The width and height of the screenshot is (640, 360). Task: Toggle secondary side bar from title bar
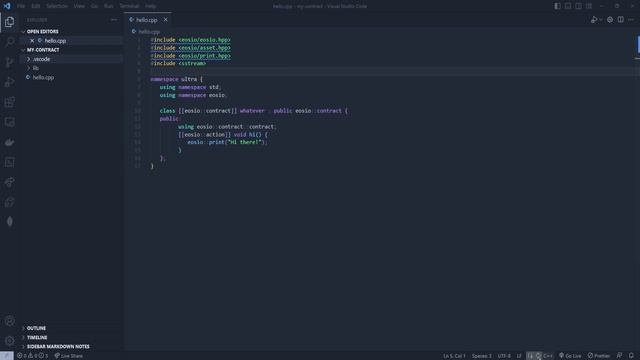(x=578, y=6)
